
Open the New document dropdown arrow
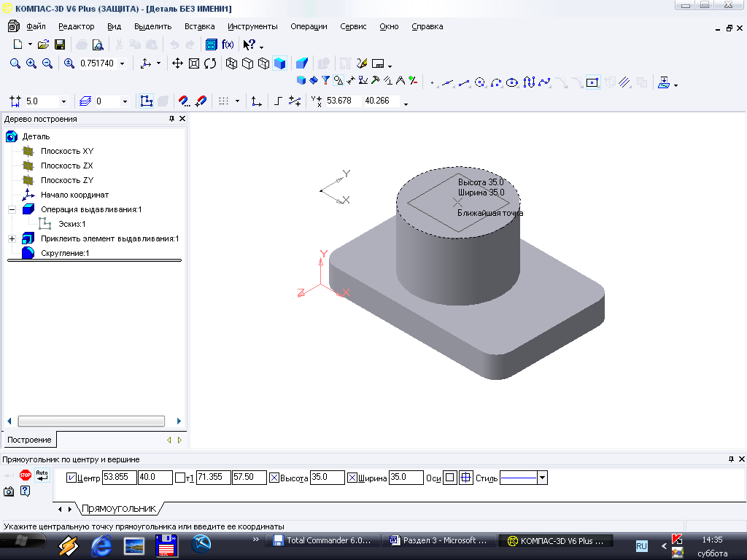pyautogui.click(x=30, y=44)
